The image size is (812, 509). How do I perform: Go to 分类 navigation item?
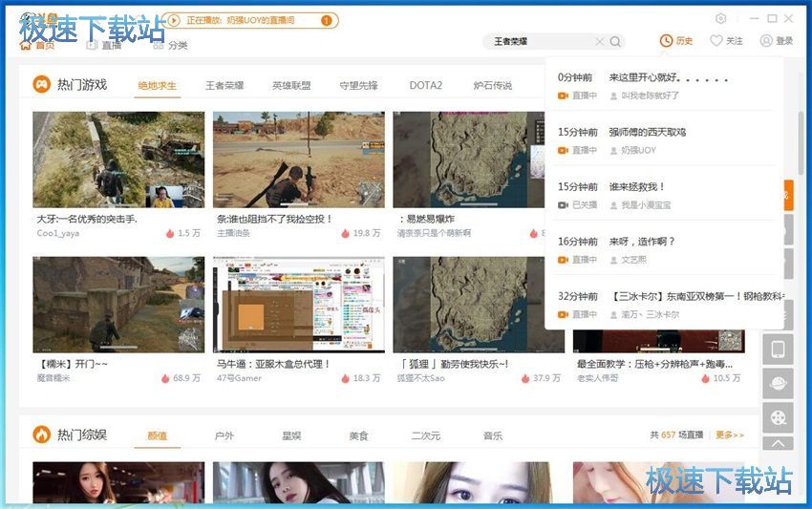pyautogui.click(x=170, y=45)
